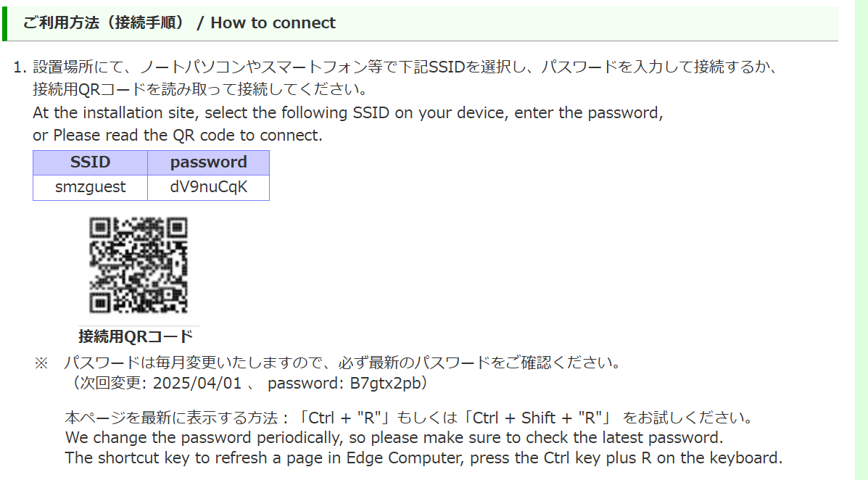
Task: Click the next password text B7gtx2pb
Action: point(385,383)
